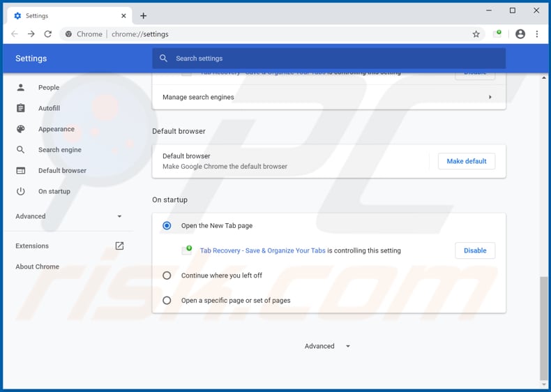Click the People person icon in sidebar

click(21, 87)
